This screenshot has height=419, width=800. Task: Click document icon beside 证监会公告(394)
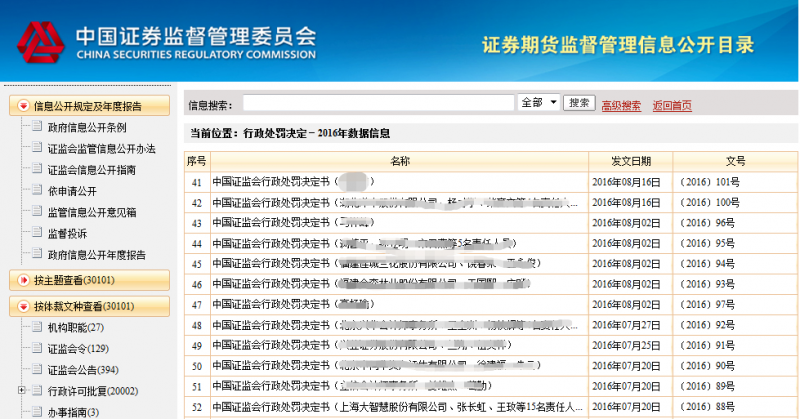click(x=37, y=368)
